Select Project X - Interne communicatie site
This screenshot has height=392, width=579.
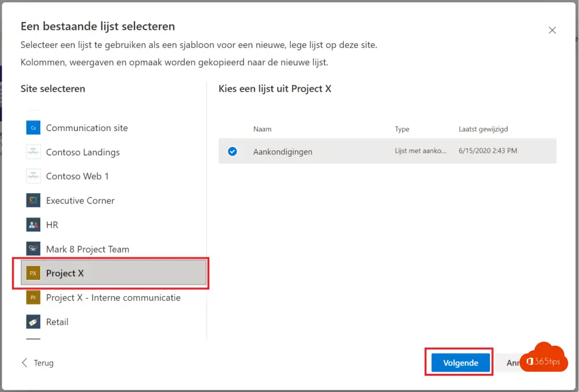coord(113,298)
